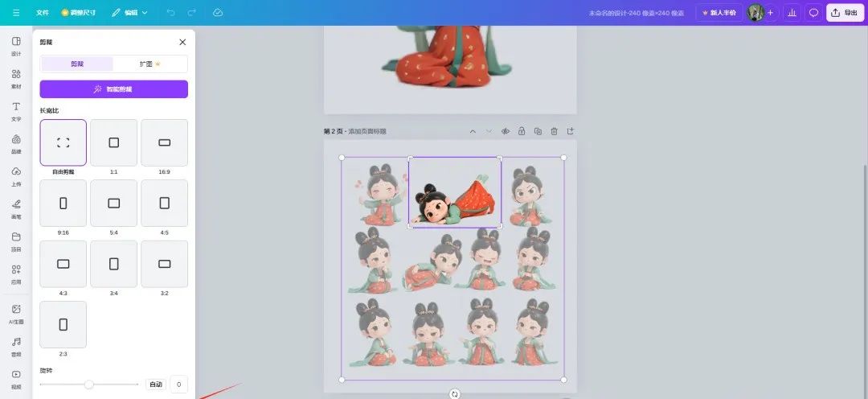Open the comments speech bubble icon
This screenshot has height=399, width=868.
(x=813, y=12)
